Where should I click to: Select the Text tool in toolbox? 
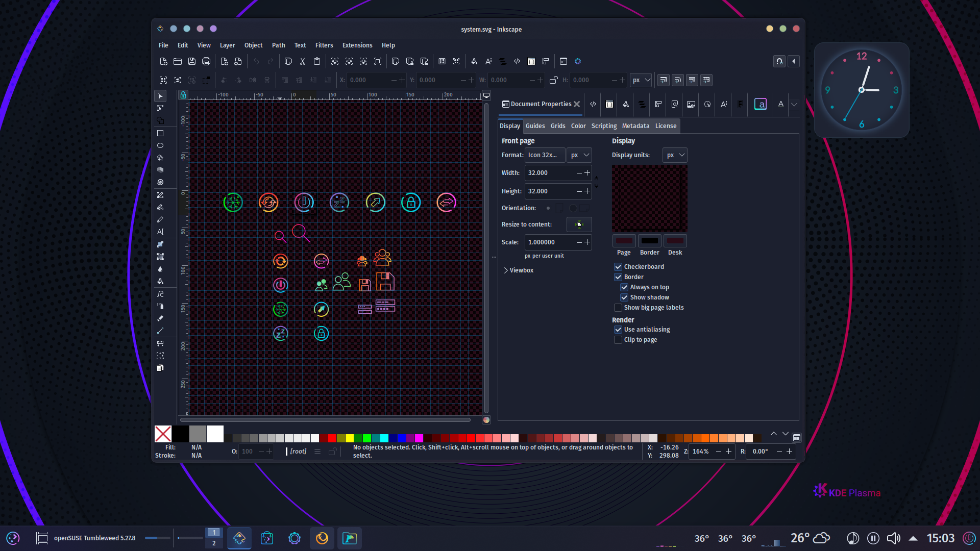click(x=160, y=232)
